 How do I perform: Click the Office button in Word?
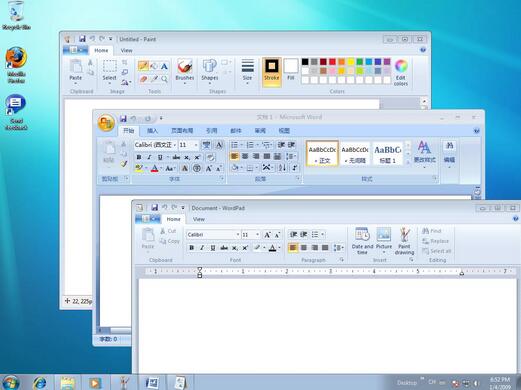point(106,123)
